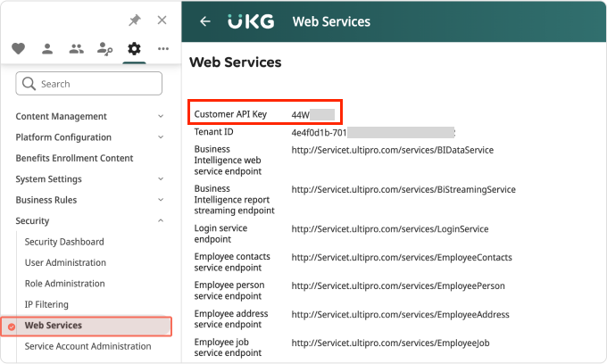Open the team people icon

(x=76, y=49)
